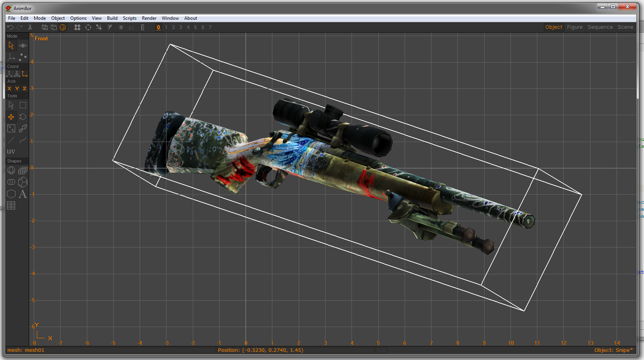Toggle the snap to grid icon

tap(99, 27)
